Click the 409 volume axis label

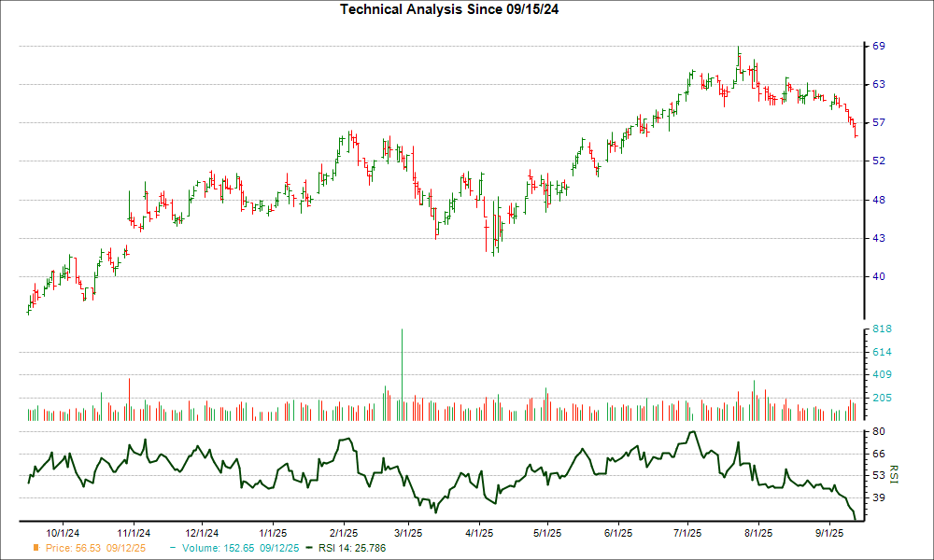(882, 375)
